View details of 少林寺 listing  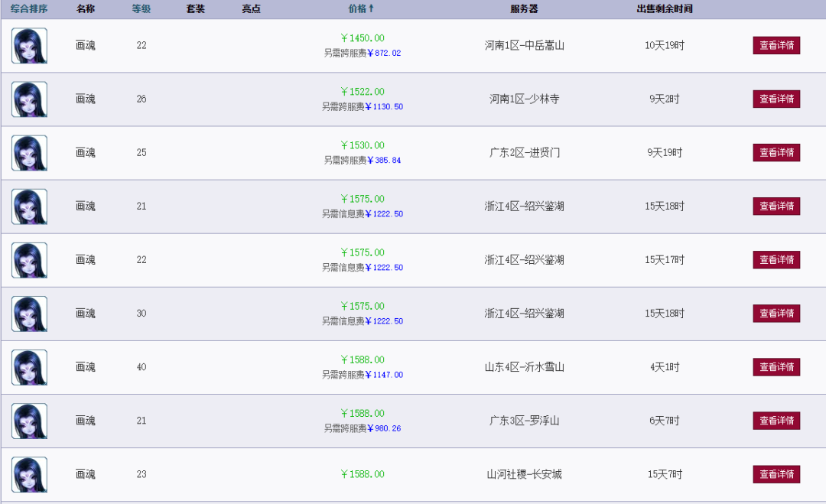pos(776,99)
